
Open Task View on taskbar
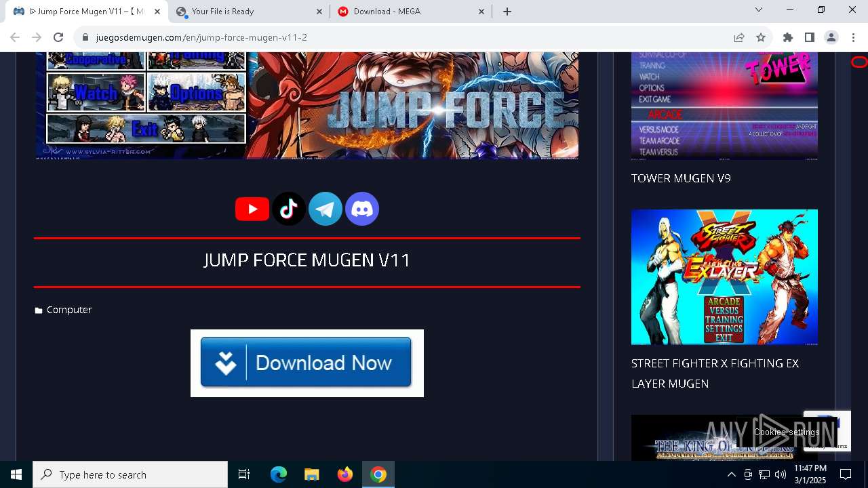click(x=244, y=474)
